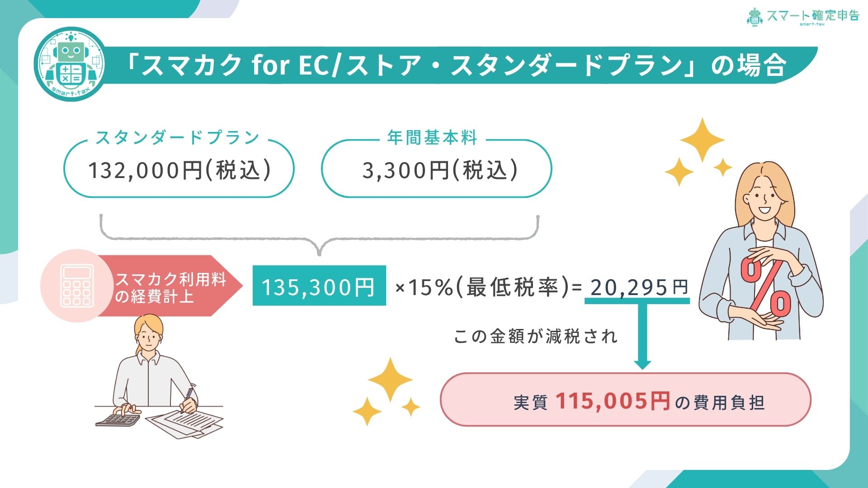Click the teal 135,300円 total box
The image size is (868, 488).
tap(319, 286)
